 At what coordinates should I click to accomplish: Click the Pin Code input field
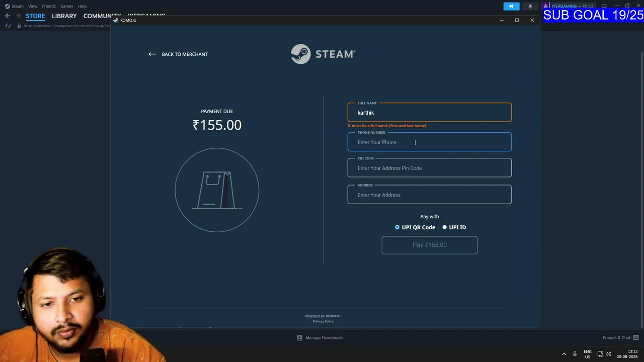click(429, 168)
